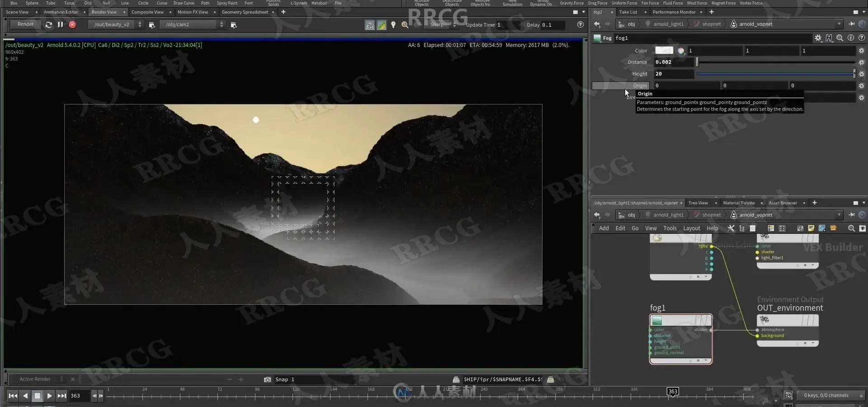Click the Height value 20 field
868x407 pixels.
click(x=674, y=74)
